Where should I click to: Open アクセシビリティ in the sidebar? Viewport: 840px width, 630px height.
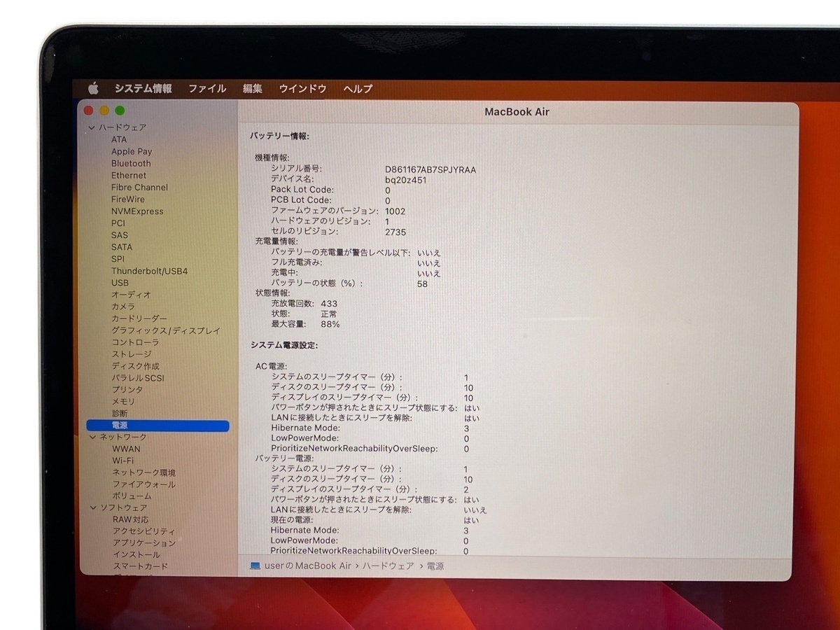[x=144, y=531]
